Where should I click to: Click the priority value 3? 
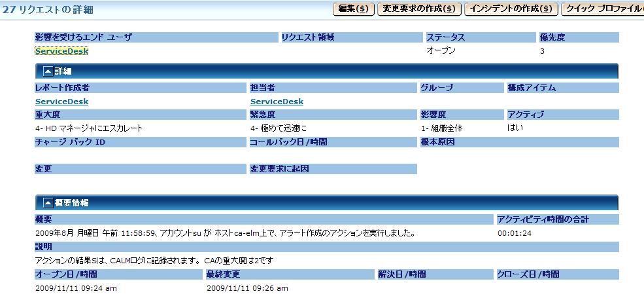[543, 52]
